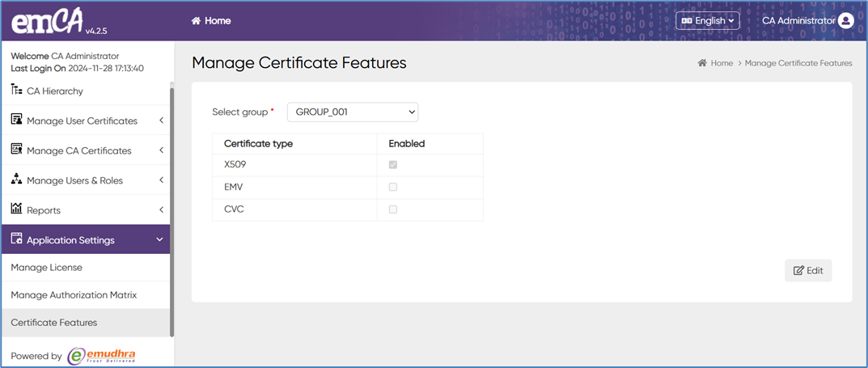Click the Reports chart icon
Screen dimensions: 868x368
tap(16, 209)
